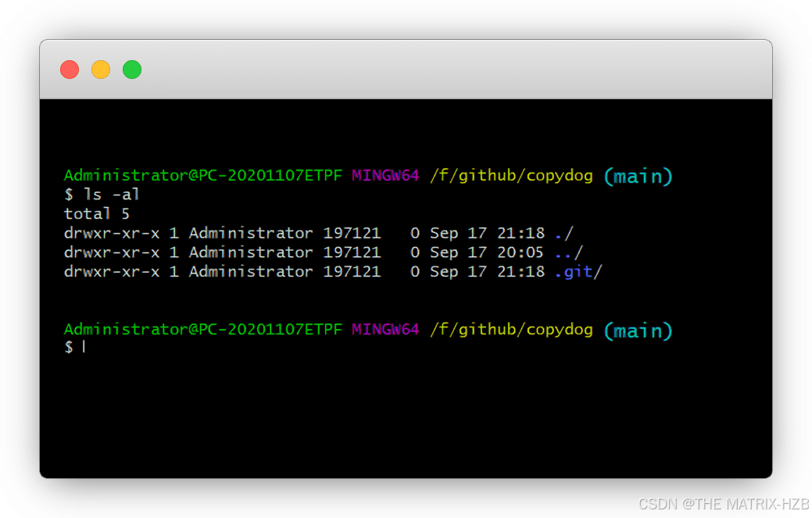Image resolution: width=812 pixels, height=518 pixels.
Task: Click the red close window button
Action: click(70, 70)
